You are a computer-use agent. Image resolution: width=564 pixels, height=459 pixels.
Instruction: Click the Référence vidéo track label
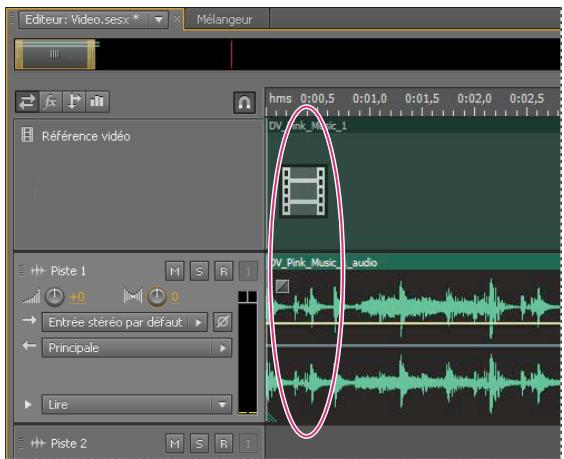pos(86,136)
